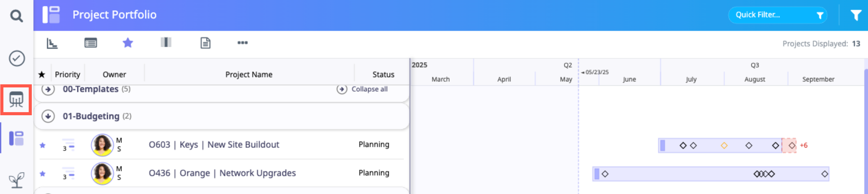Click the columns layout toolbar icon
868x194 pixels.
166,43
